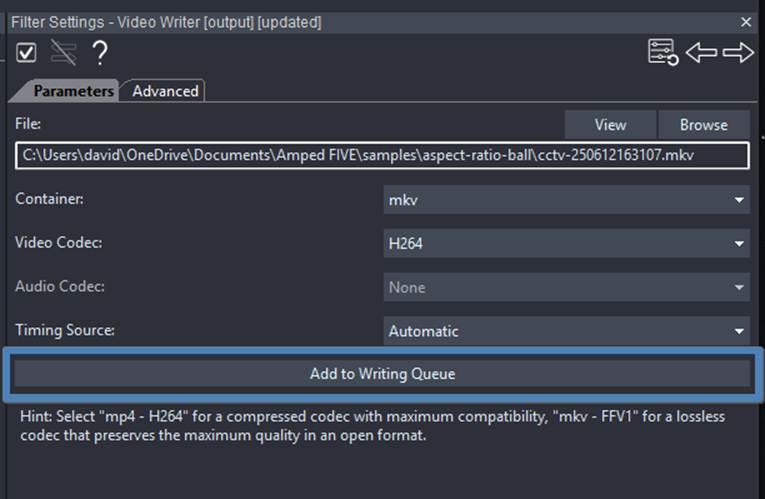
Task: Click the Browse button
Action: 704,125
